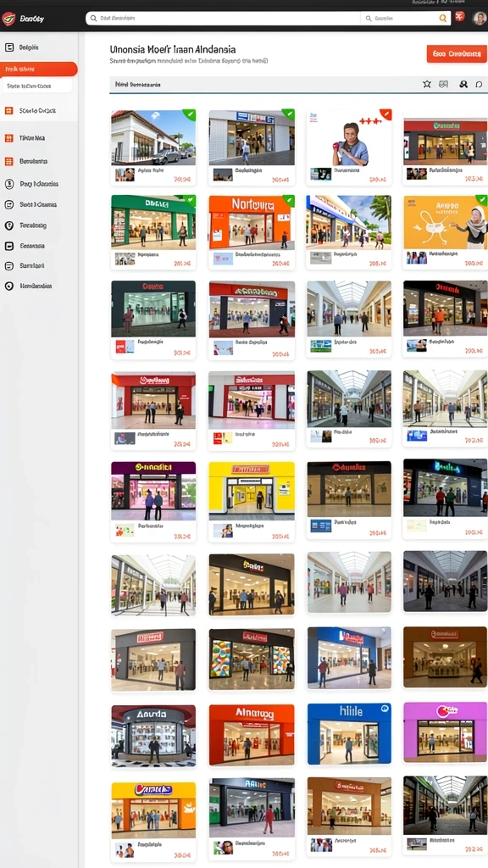Click the main search field in the top bar
The height and width of the screenshot is (868, 488).
tap(223, 19)
